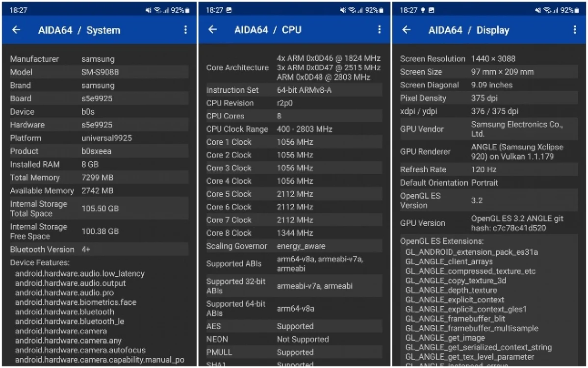Select Board value s5e9925

coord(97,99)
